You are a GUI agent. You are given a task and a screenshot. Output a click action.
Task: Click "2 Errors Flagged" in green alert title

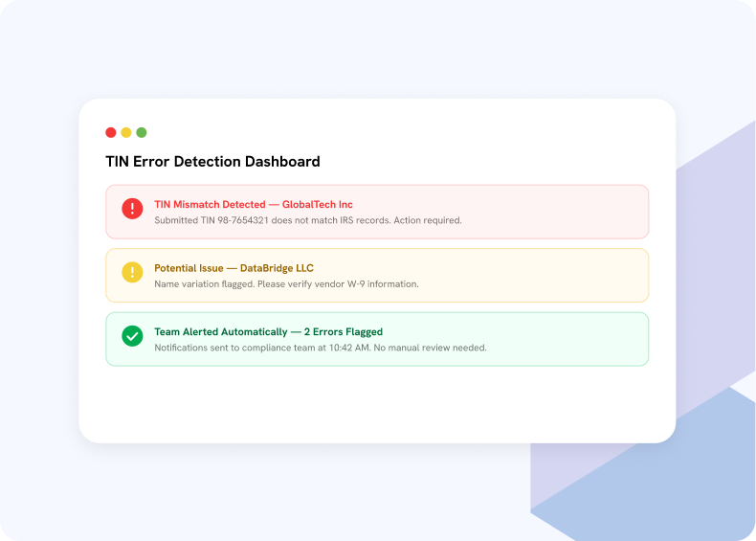344,331
